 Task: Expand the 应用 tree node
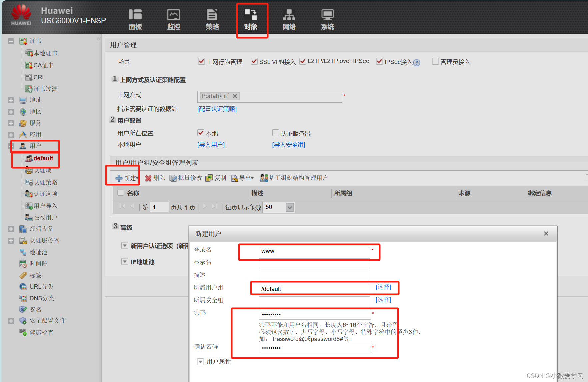click(x=11, y=135)
